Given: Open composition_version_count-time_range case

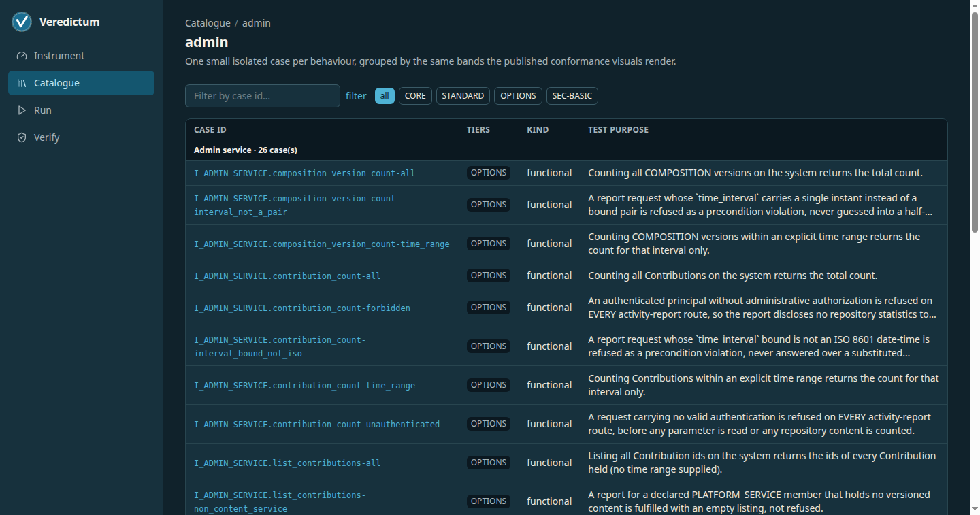Looking at the screenshot, I should pyautogui.click(x=322, y=244).
